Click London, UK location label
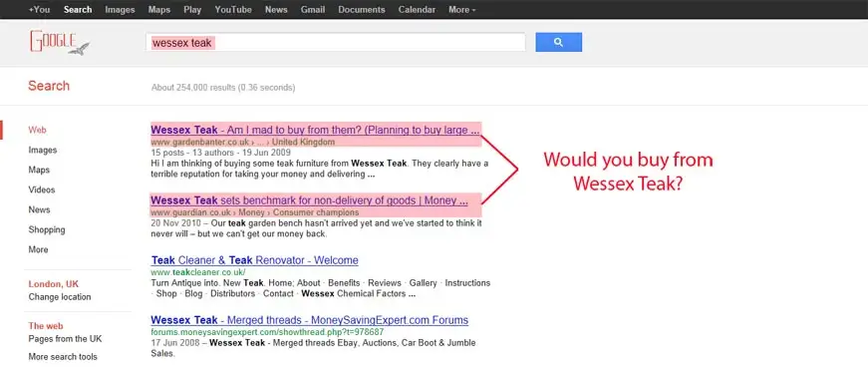The image size is (868, 373). [54, 284]
